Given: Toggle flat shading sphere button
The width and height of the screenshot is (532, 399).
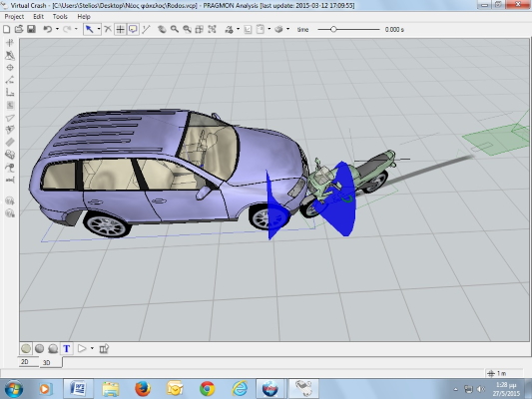Looking at the screenshot, I should [x=26, y=348].
